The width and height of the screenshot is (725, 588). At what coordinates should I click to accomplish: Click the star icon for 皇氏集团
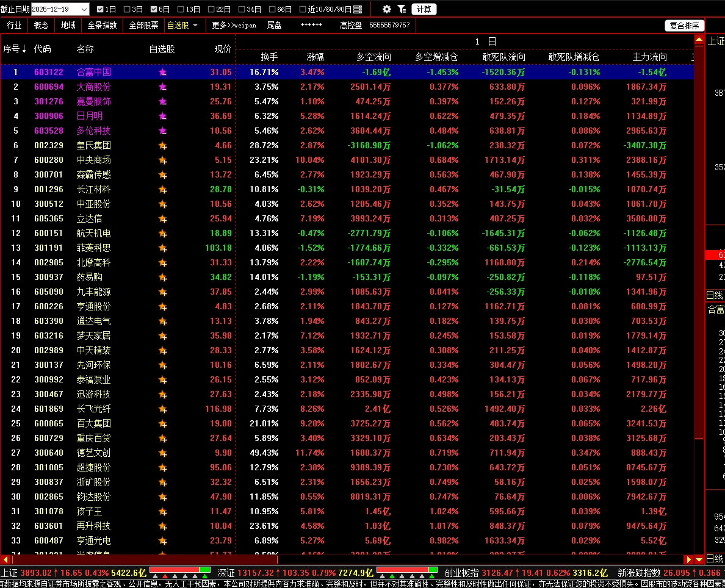pyautogui.click(x=162, y=146)
